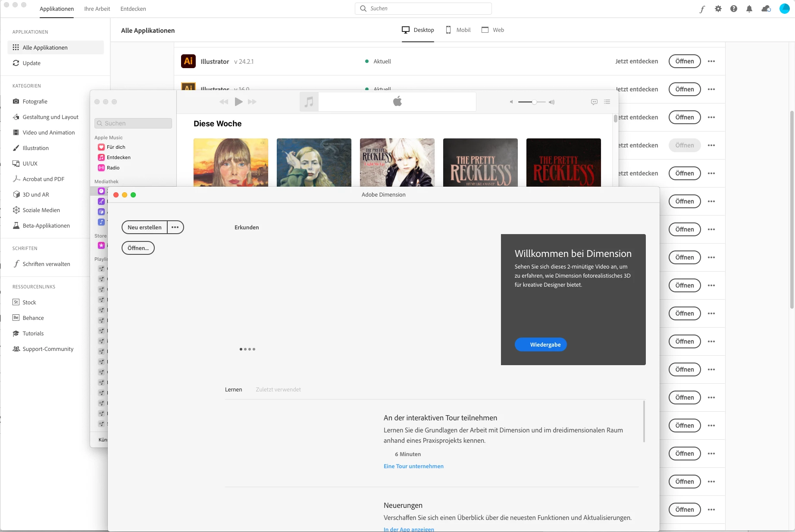Click Öffnen... in Adobe Dimension
This screenshot has height=532, width=795.
138,248
